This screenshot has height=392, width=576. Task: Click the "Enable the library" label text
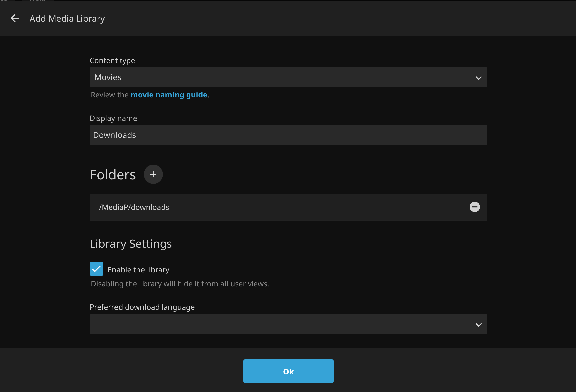138,270
